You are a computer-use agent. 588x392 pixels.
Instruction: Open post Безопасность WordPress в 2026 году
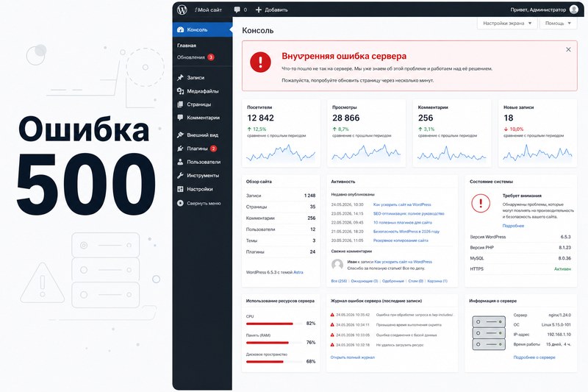coord(406,232)
